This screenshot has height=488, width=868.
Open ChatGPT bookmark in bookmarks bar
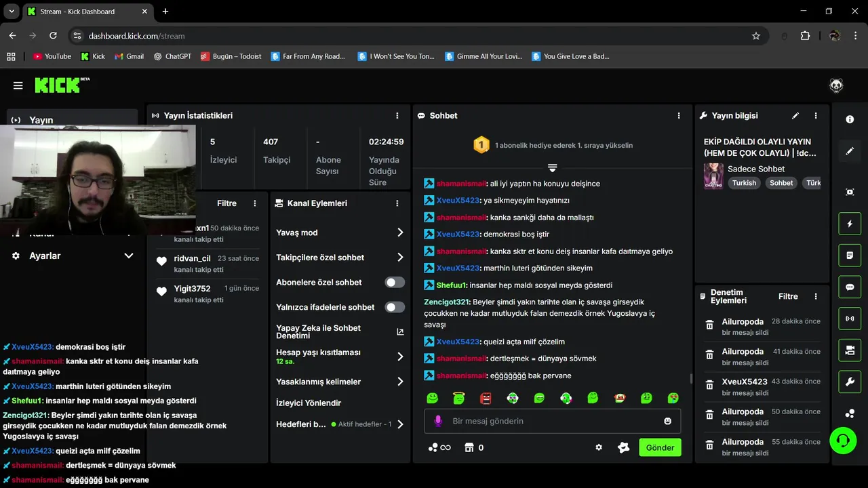click(172, 56)
